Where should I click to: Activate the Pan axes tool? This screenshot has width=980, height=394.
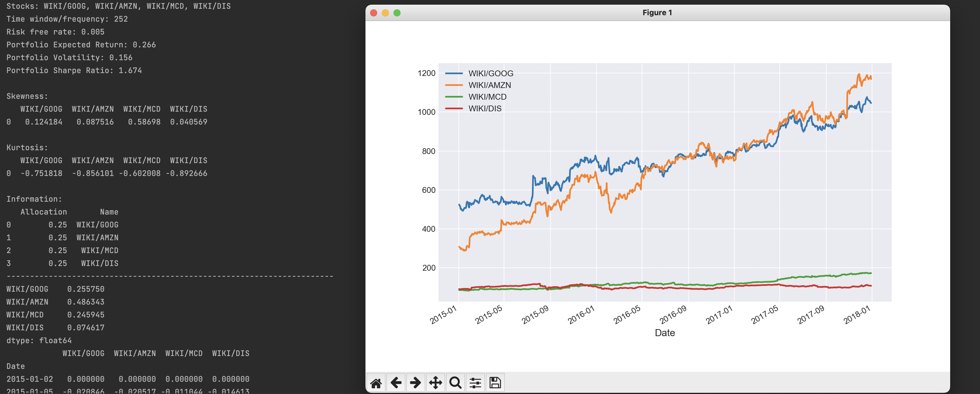point(435,383)
